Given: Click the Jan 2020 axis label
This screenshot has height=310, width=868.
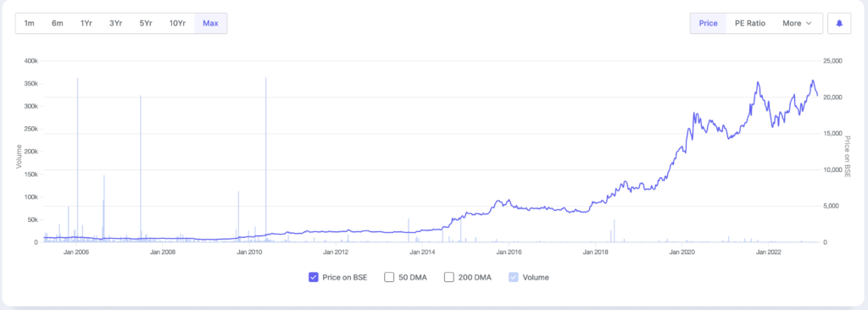Looking at the screenshot, I should 682,252.
